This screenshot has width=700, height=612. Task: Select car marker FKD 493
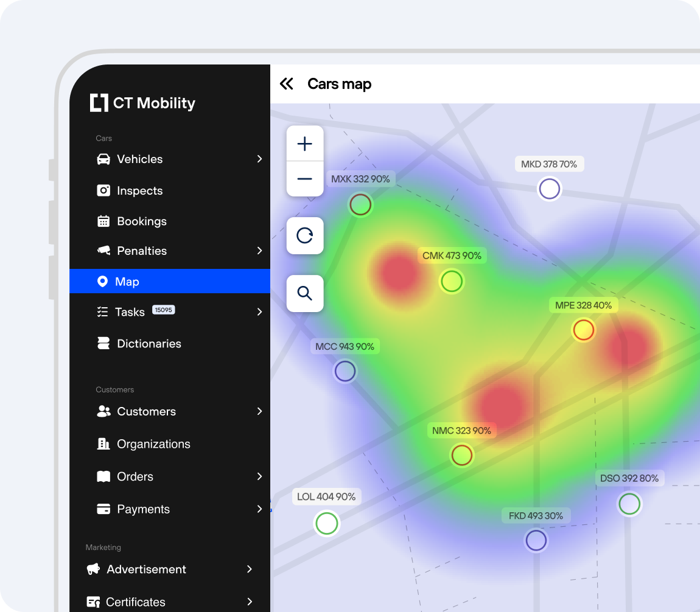536,541
